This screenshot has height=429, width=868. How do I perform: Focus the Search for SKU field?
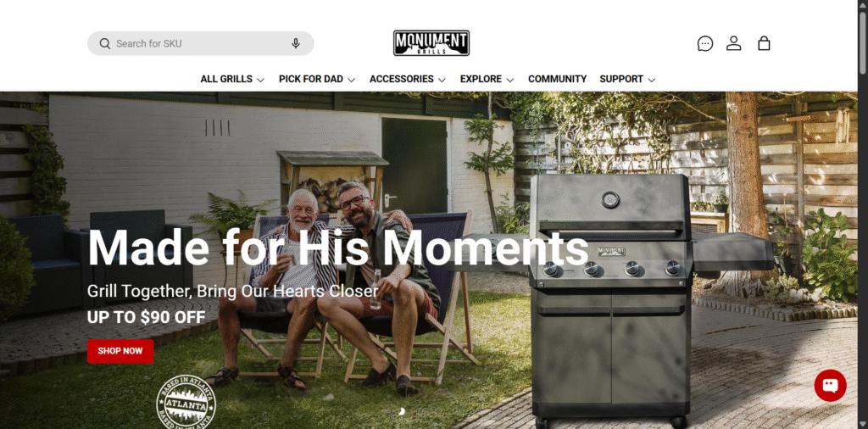tap(200, 44)
